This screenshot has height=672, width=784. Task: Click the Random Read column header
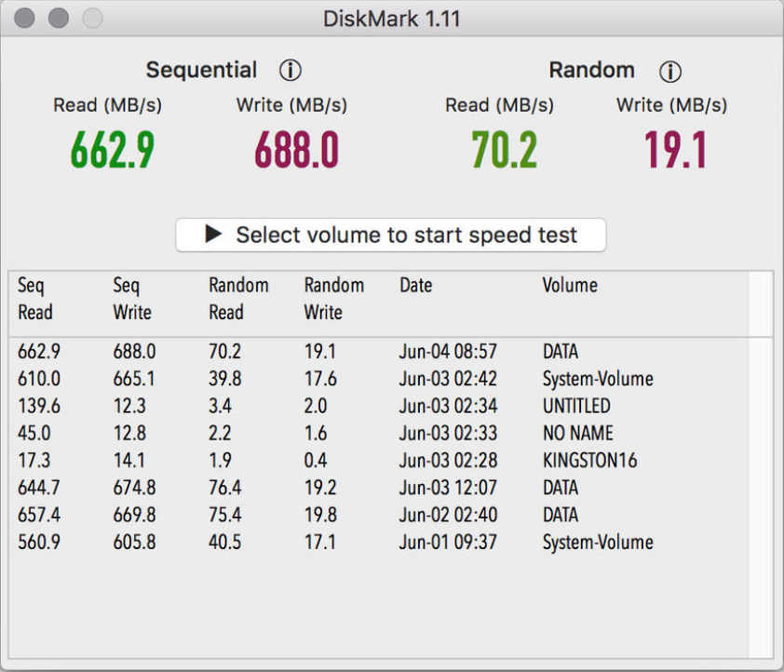(238, 299)
